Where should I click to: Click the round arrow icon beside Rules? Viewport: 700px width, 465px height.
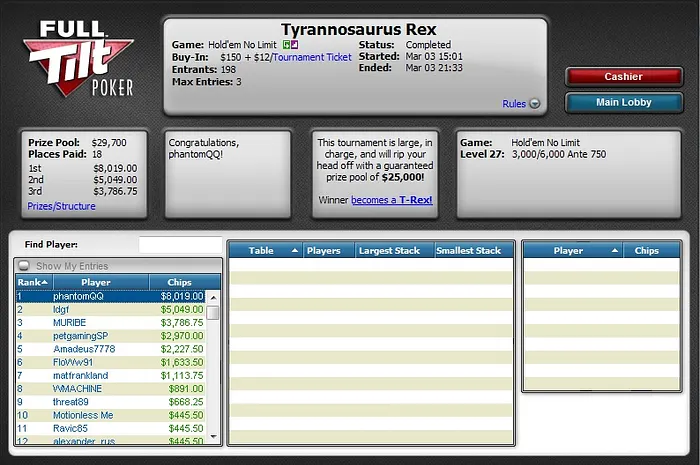[534, 103]
